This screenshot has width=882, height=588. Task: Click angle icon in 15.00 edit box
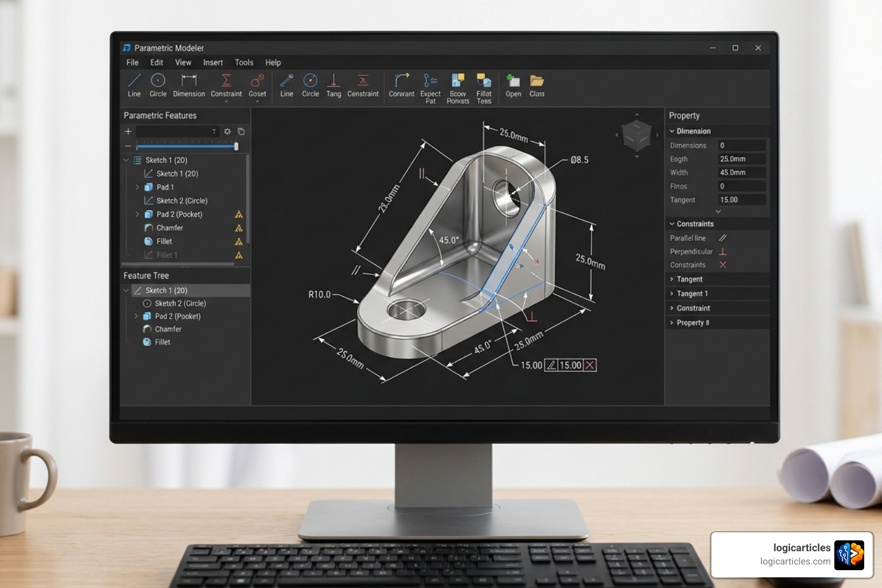coord(551,365)
